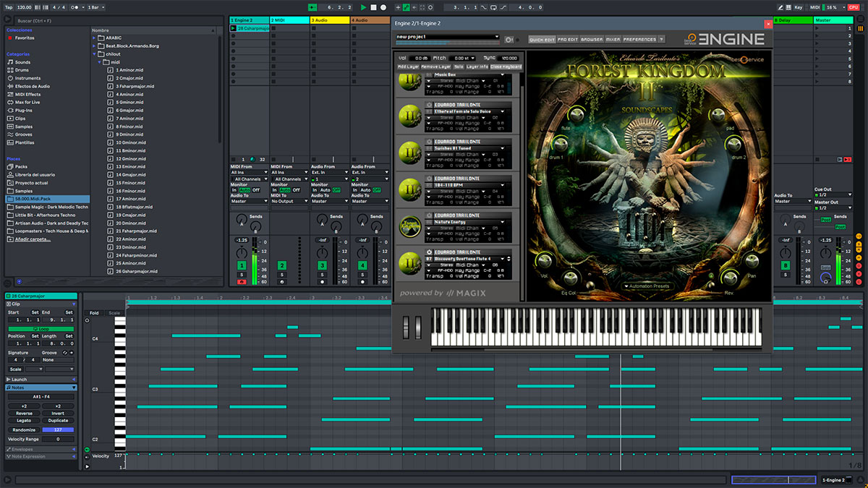
Task: Disarm recording on track 1
Action: point(242,282)
